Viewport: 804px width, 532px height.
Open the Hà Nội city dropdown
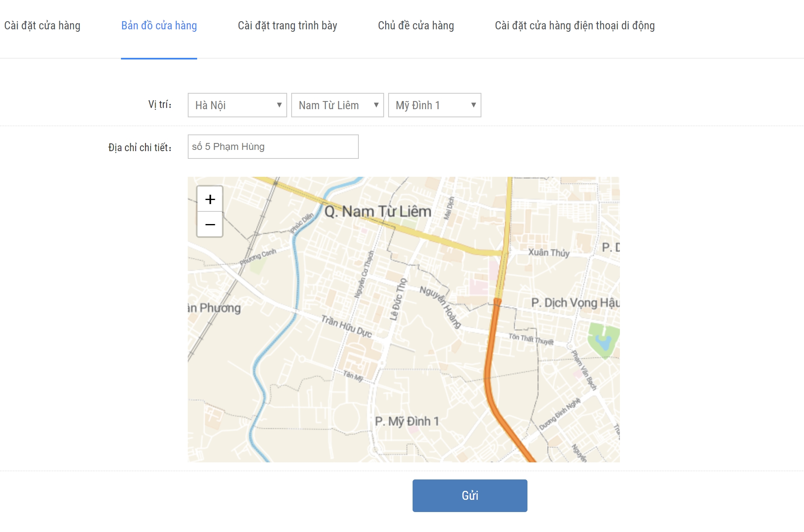[237, 105]
